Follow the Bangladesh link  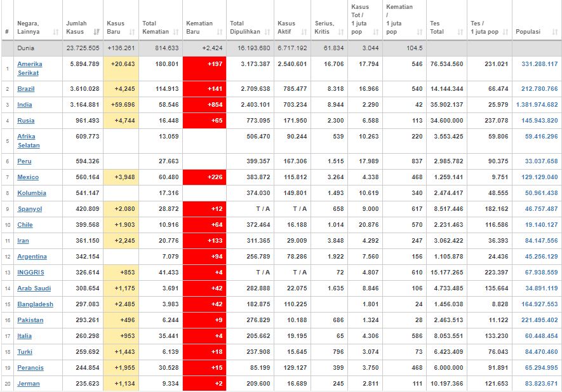coord(35,304)
